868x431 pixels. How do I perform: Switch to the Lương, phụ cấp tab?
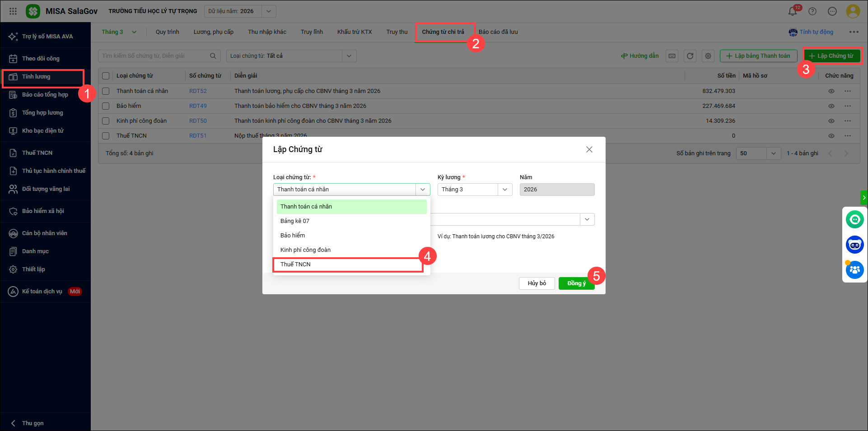[213, 32]
